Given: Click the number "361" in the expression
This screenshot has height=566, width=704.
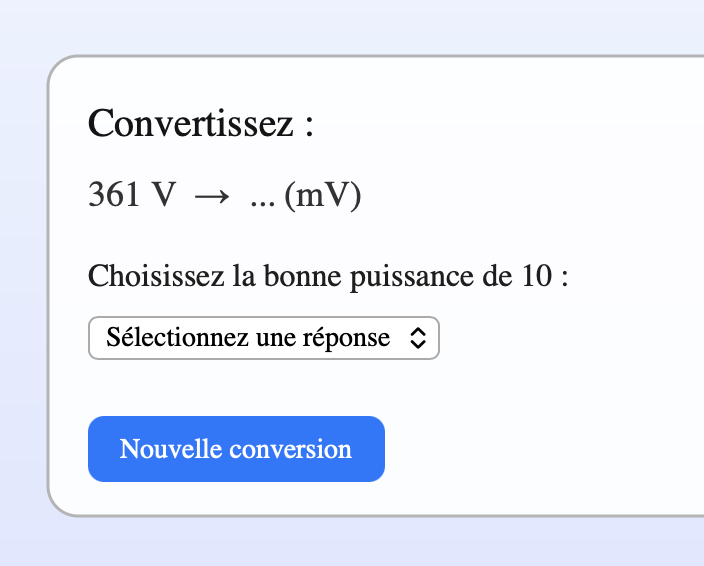Looking at the screenshot, I should [x=115, y=195].
